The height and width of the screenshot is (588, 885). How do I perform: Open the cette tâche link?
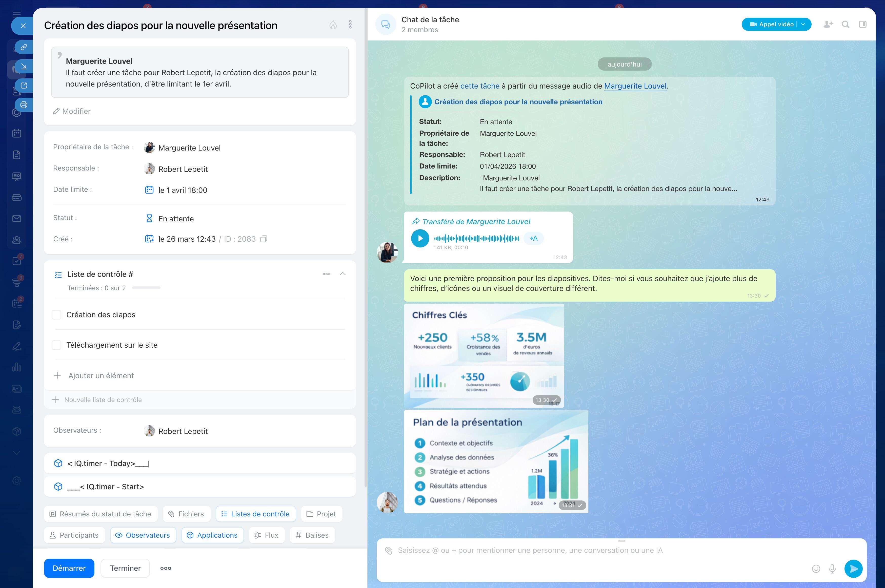(x=480, y=86)
